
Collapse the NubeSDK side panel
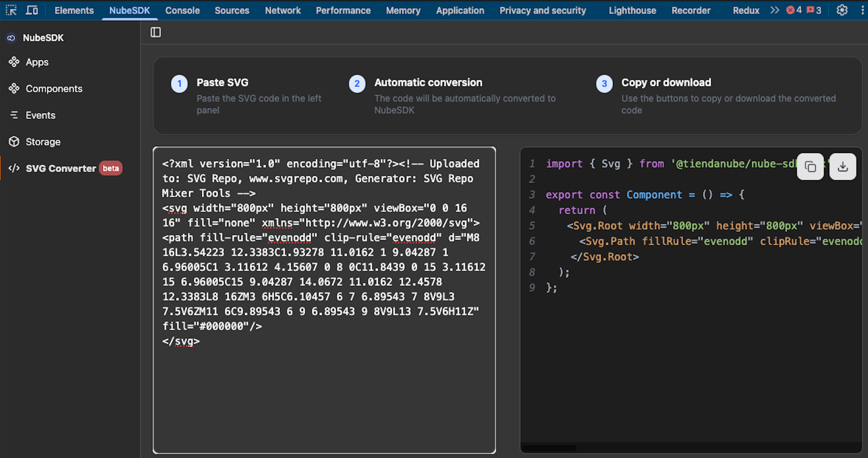[155, 33]
